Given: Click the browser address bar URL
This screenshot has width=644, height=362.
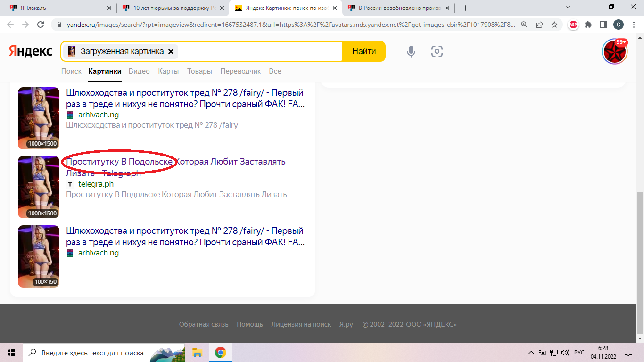Looking at the screenshot, I should point(290,25).
